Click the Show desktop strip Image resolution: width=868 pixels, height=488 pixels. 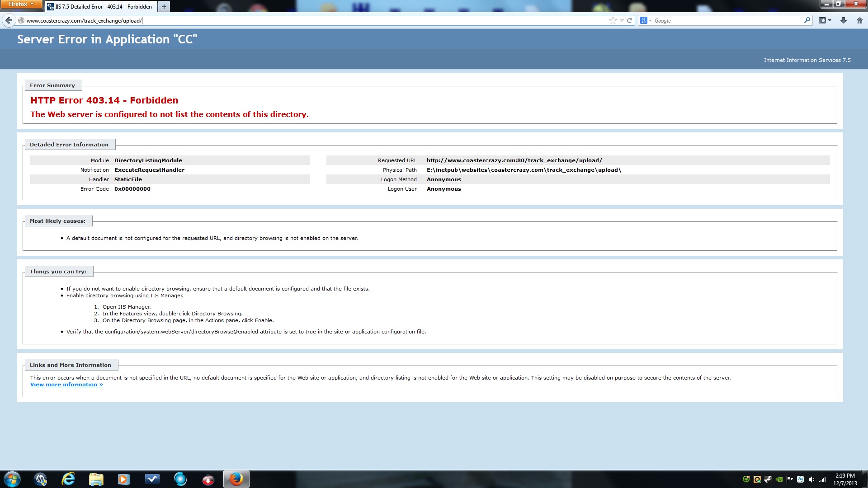point(865,479)
